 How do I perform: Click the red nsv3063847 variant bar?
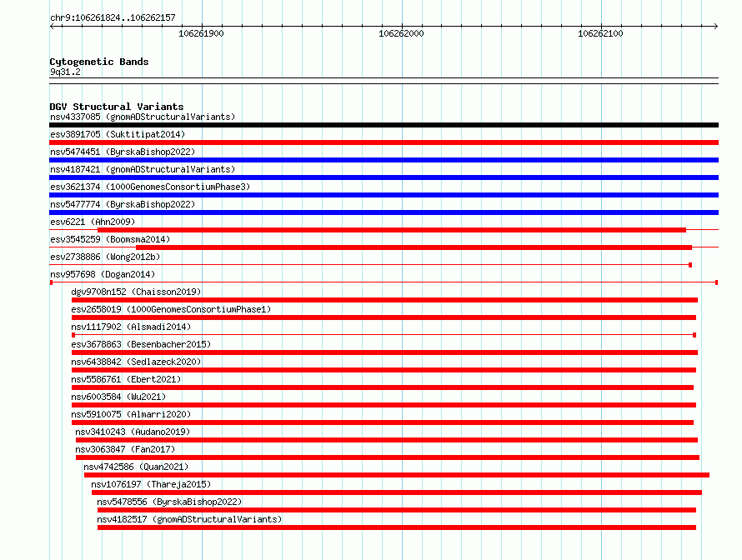[x=388, y=457]
